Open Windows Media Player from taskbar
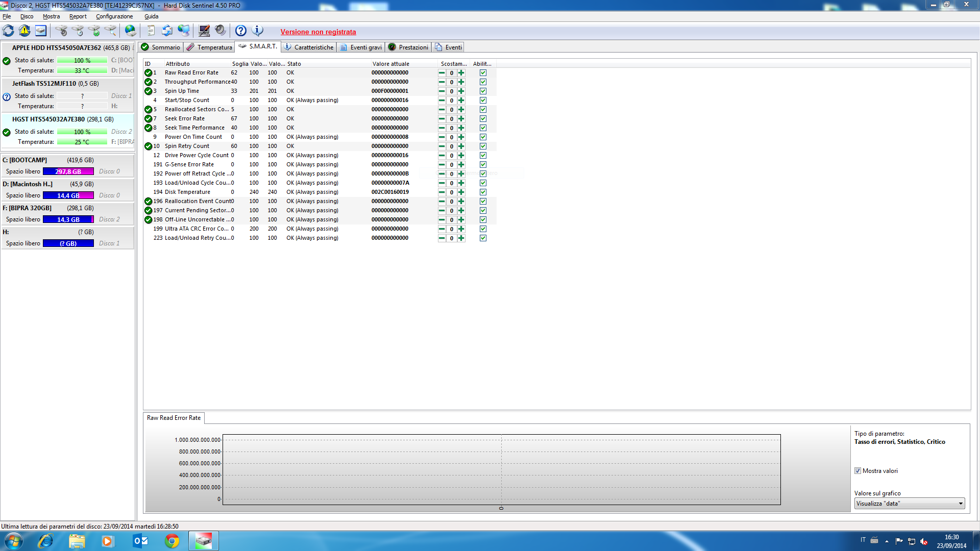 click(108, 541)
